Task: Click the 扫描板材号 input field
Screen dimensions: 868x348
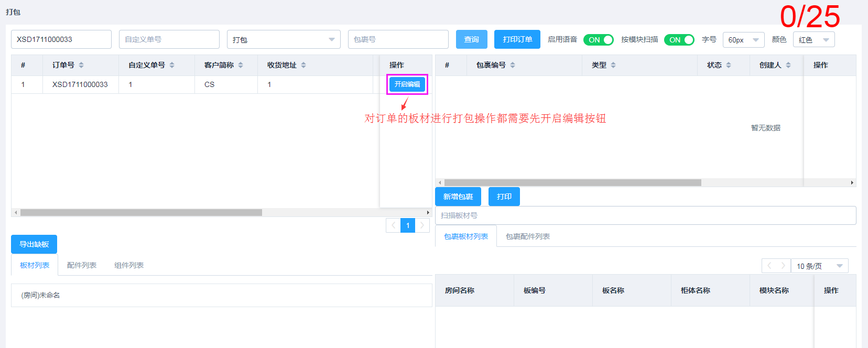Action: (645, 215)
